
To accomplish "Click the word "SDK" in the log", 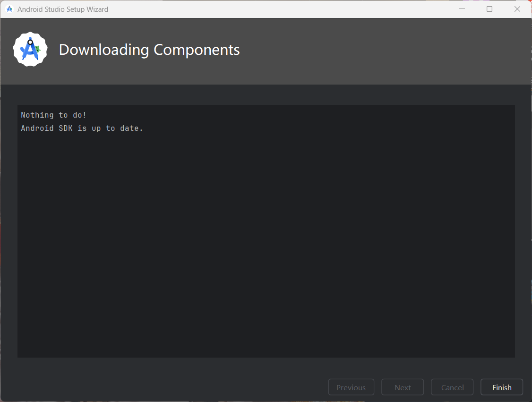I will click(66, 128).
